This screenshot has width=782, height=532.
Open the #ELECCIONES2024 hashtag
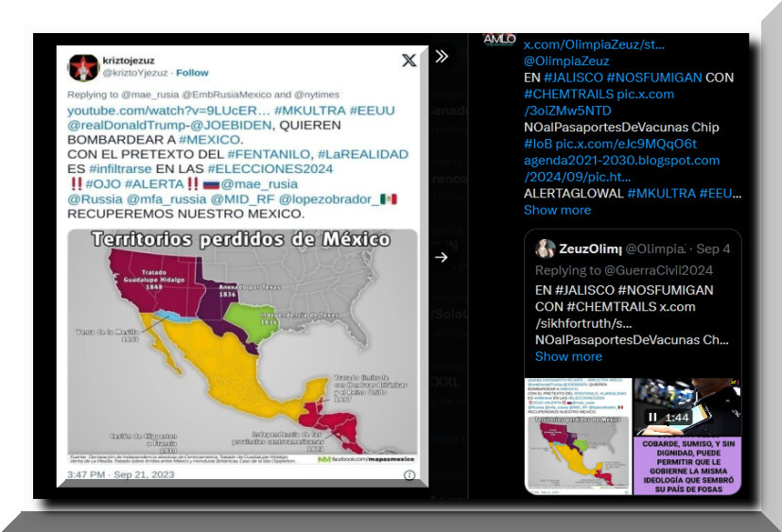(270, 169)
